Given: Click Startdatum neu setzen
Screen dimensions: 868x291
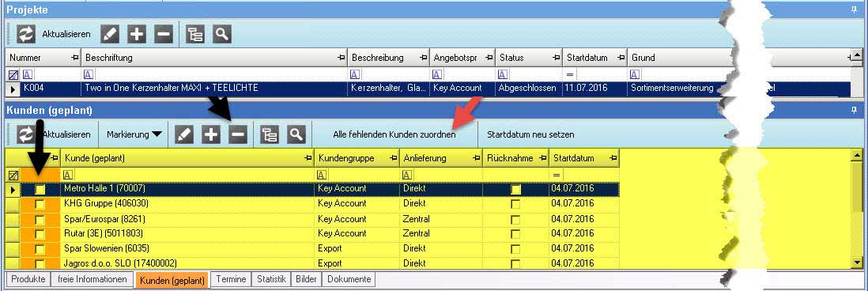Looking at the screenshot, I should (x=530, y=134).
